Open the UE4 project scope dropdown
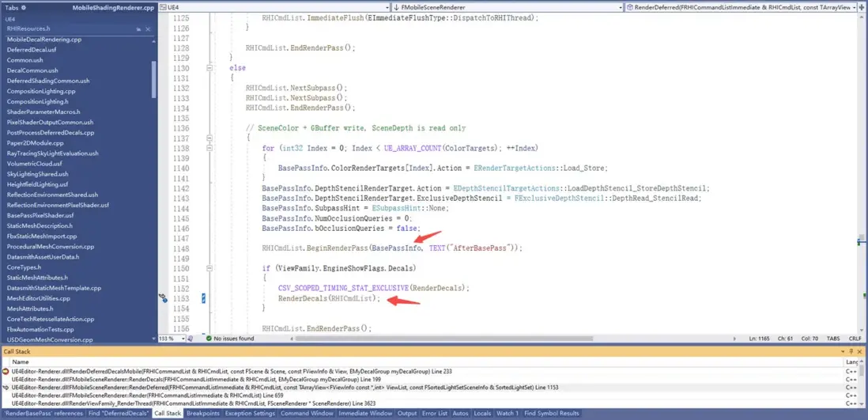The image size is (868, 420). pos(274,7)
